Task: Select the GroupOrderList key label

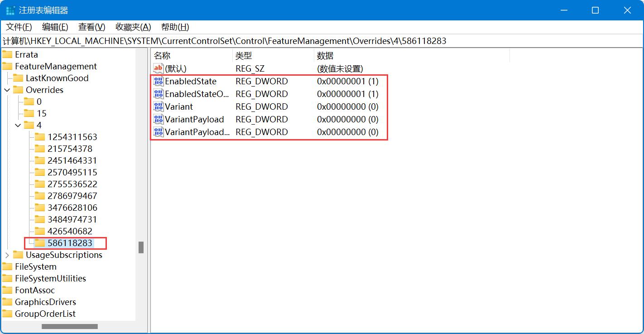Action: pos(45,314)
